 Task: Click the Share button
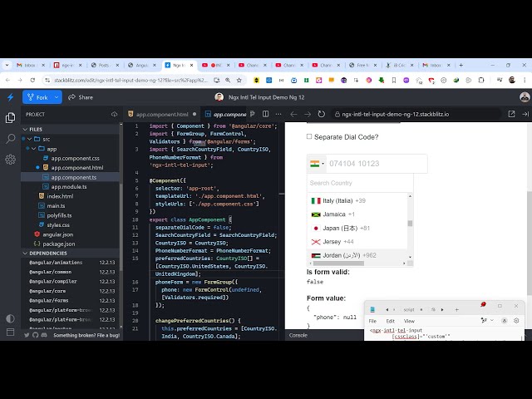point(81,97)
